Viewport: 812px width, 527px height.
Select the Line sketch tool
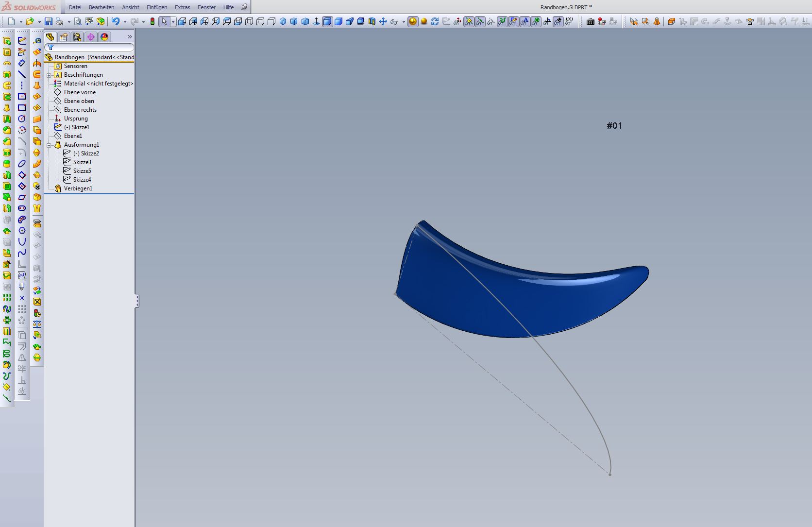click(x=22, y=74)
